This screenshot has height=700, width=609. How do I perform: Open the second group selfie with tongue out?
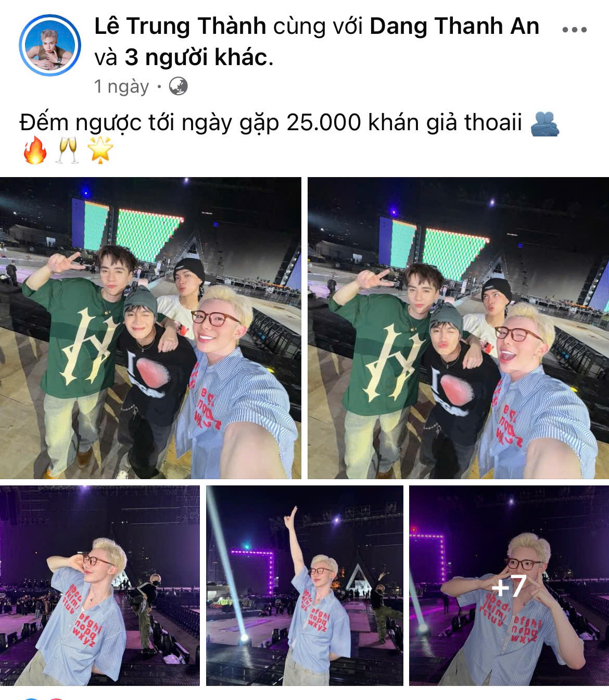458,328
